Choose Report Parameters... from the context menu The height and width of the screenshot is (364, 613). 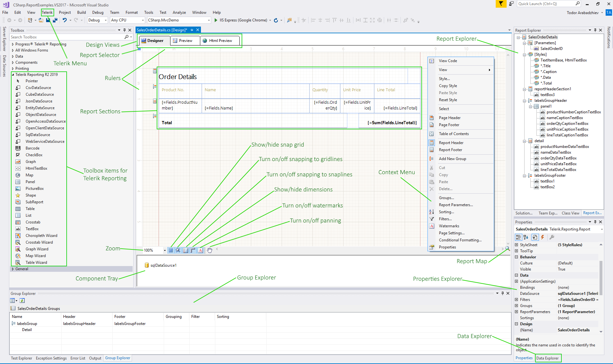tap(456, 205)
